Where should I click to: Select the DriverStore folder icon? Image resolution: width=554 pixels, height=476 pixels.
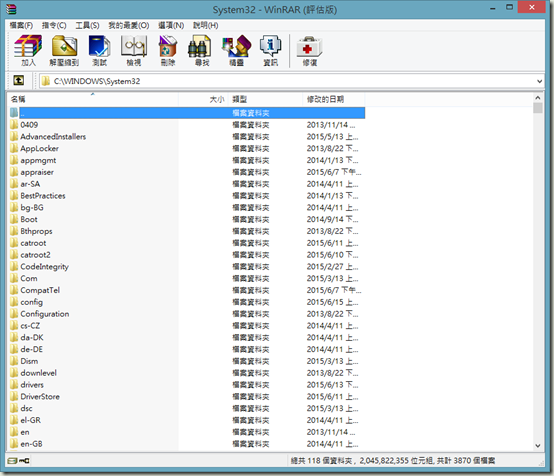coord(14,396)
